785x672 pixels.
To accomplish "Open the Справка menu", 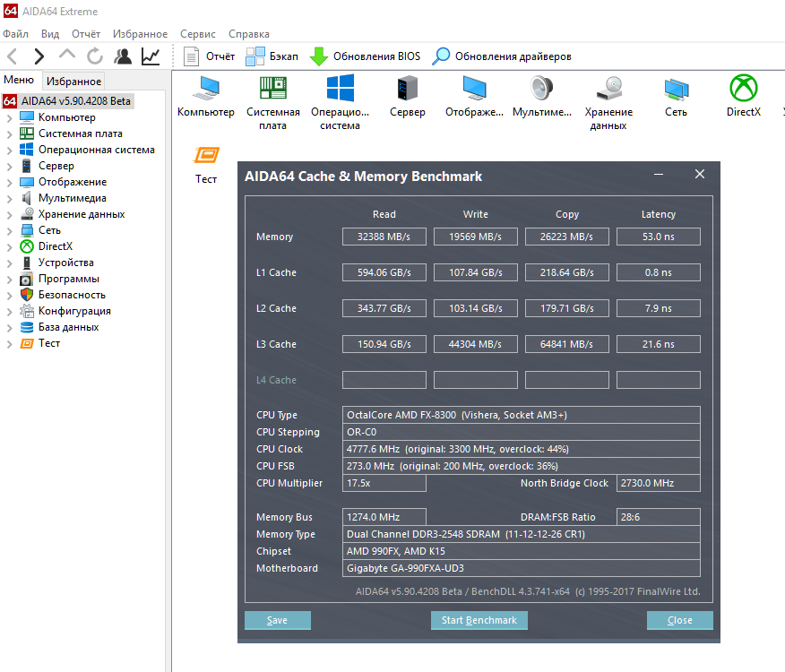I will coord(249,34).
